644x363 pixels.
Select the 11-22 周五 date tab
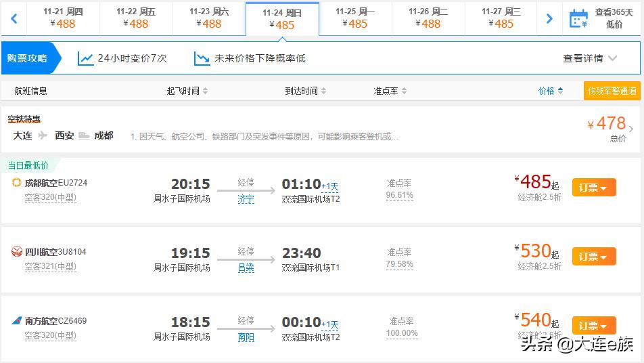[136, 18]
